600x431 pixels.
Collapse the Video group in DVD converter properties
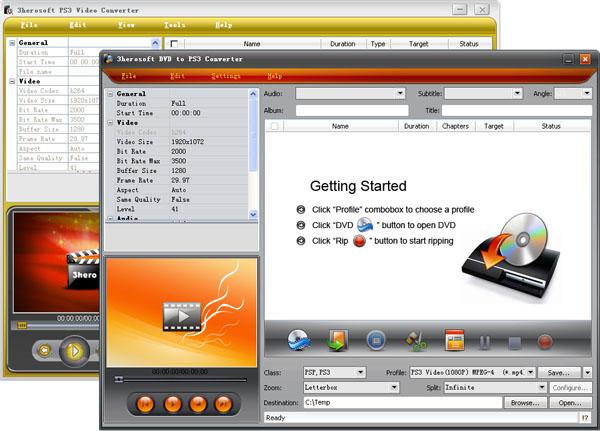pyautogui.click(x=110, y=123)
